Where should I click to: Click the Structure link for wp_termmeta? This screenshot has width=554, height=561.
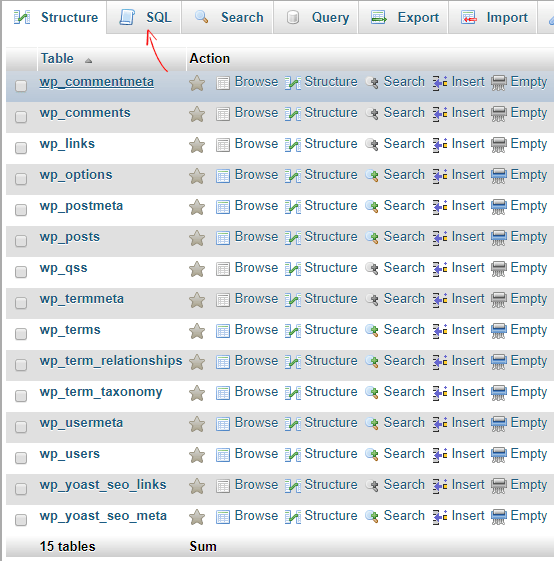click(331, 299)
